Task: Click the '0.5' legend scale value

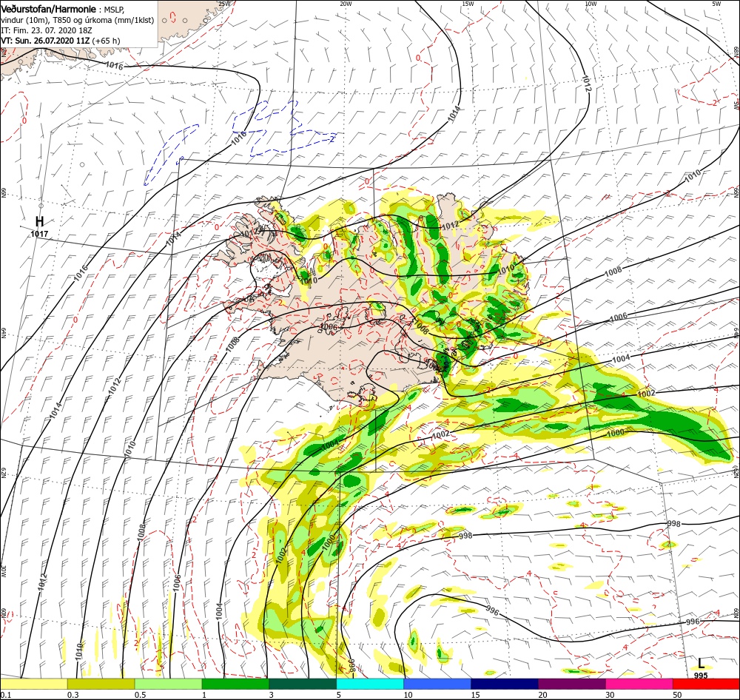Action: click(x=140, y=695)
